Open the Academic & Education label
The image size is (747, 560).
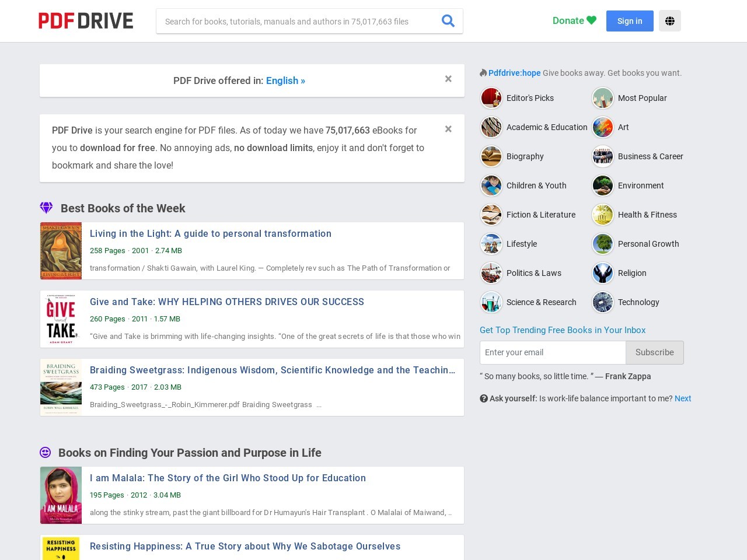tap(547, 127)
